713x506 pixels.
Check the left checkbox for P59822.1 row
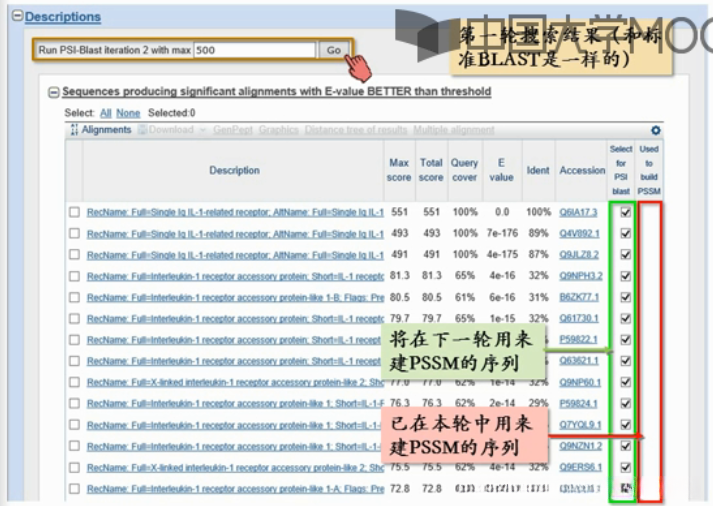point(75,340)
